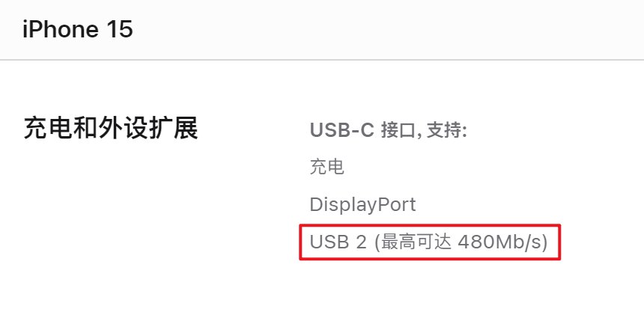This screenshot has width=644, height=309.
Task: Click the USB-C 接口, 支持: label
Action: point(388,130)
